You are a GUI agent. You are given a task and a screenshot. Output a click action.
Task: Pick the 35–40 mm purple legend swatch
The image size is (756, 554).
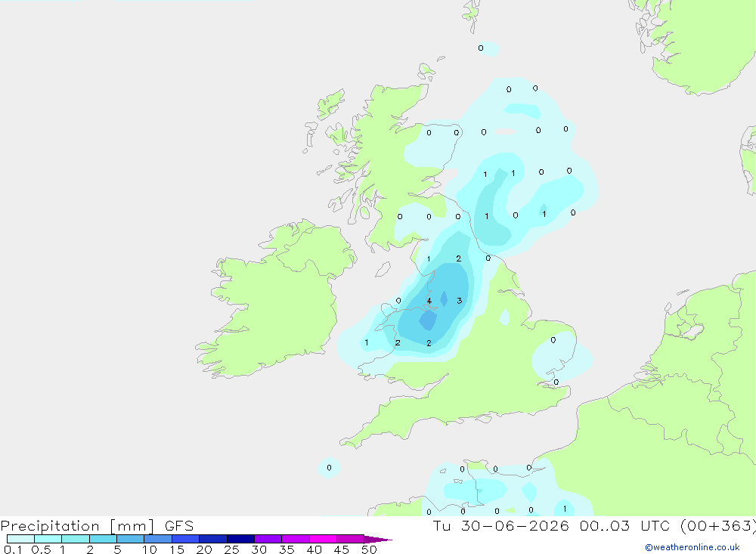[296, 539]
